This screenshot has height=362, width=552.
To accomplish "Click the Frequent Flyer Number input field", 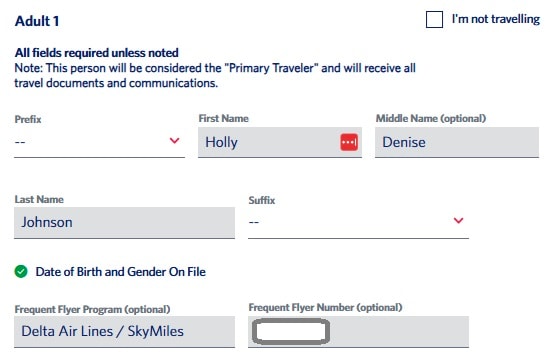I will tap(358, 332).
